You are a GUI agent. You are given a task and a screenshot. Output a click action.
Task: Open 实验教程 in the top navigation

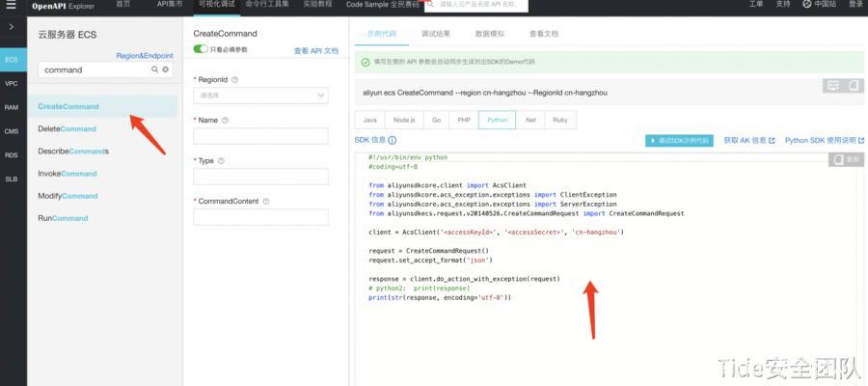click(x=317, y=5)
